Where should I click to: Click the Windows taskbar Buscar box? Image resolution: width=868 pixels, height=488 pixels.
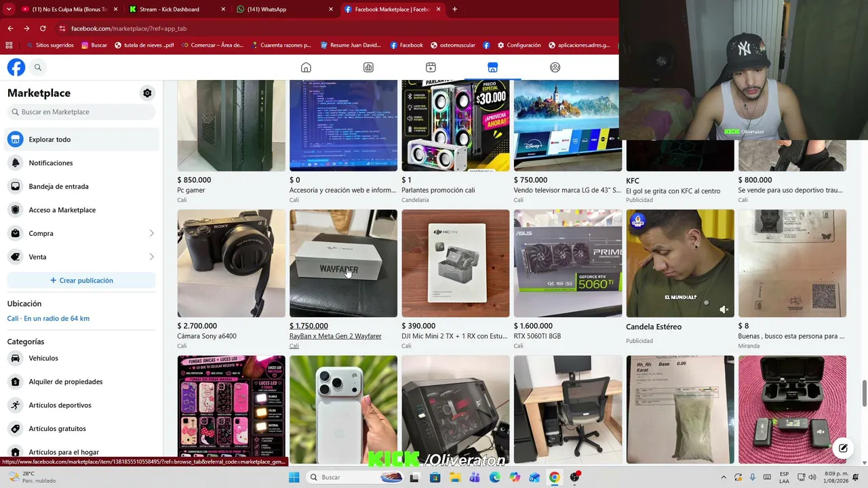click(353, 477)
